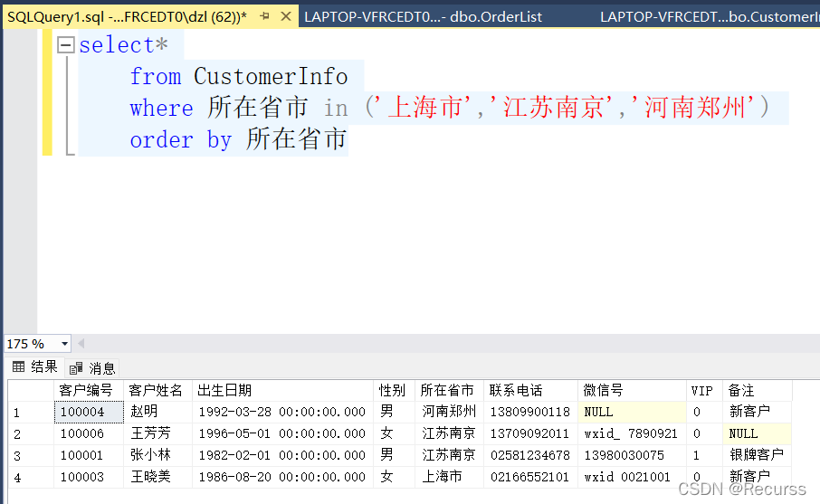Click the NULL 备注 cell for 王芳芳
The image size is (820, 504).
(758, 433)
